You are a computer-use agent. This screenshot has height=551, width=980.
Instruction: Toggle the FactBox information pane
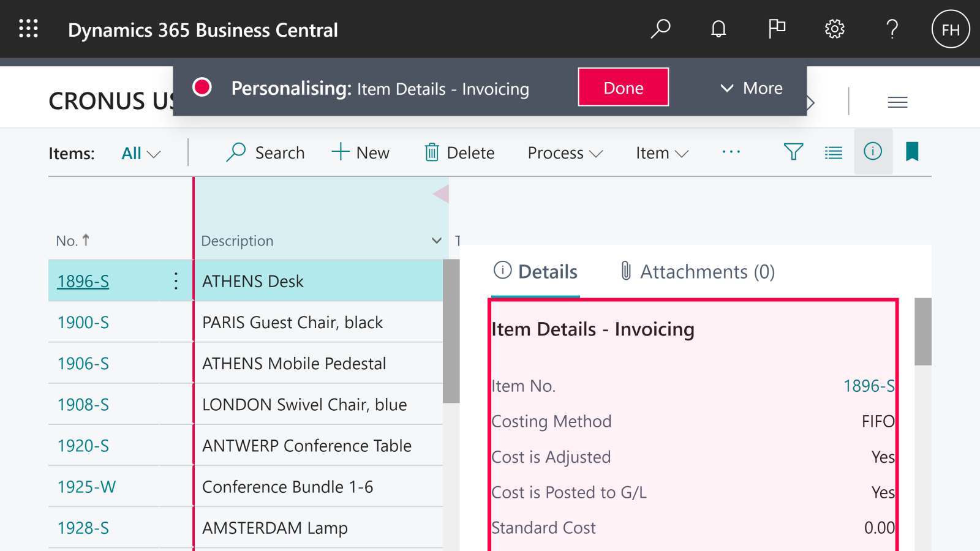873,152
